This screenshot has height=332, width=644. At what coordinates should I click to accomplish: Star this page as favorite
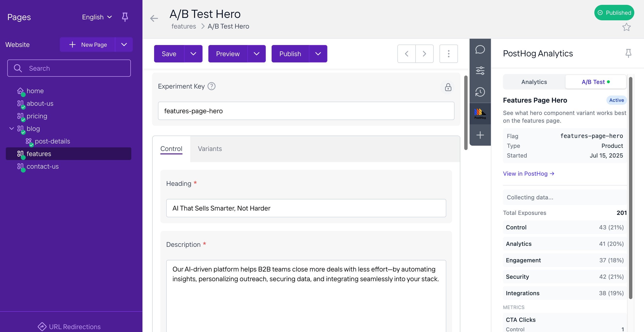click(x=626, y=27)
